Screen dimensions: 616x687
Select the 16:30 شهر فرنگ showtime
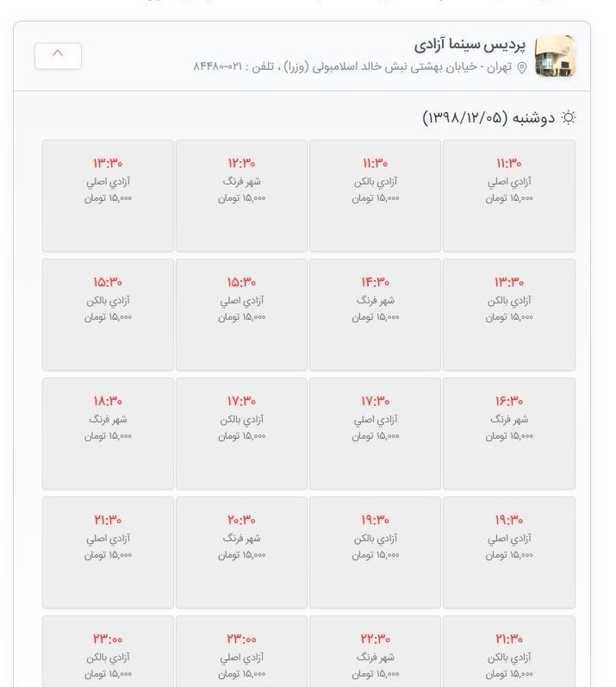[508, 434]
